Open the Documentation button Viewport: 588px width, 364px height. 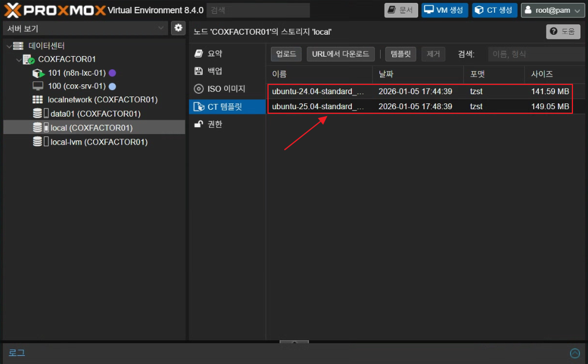click(401, 10)
